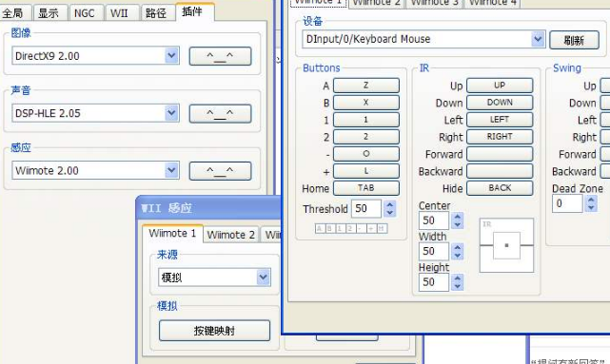Click the A button mapping set to Z
610x364 pixels.
tap(366, 86)
